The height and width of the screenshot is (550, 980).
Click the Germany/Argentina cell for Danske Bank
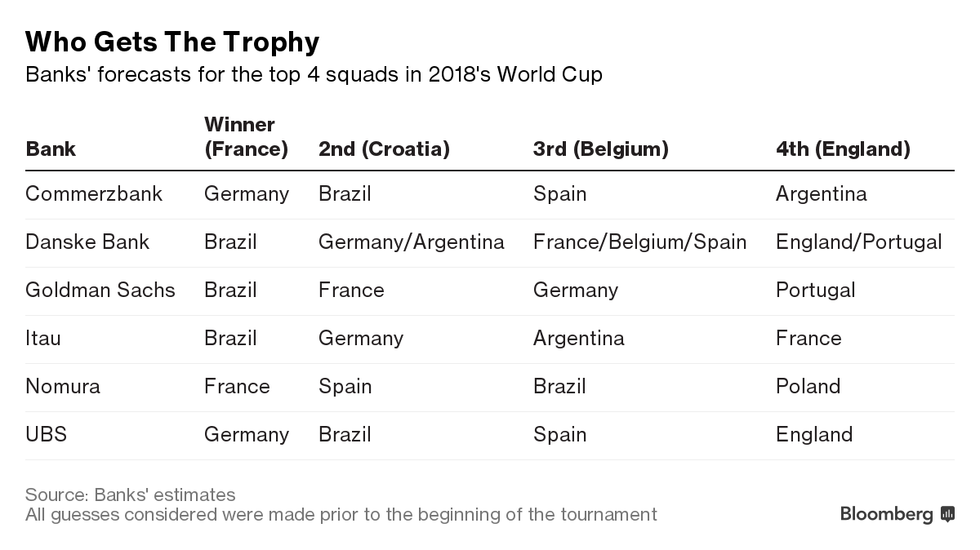pyautogui.click(x=411, y=242)
